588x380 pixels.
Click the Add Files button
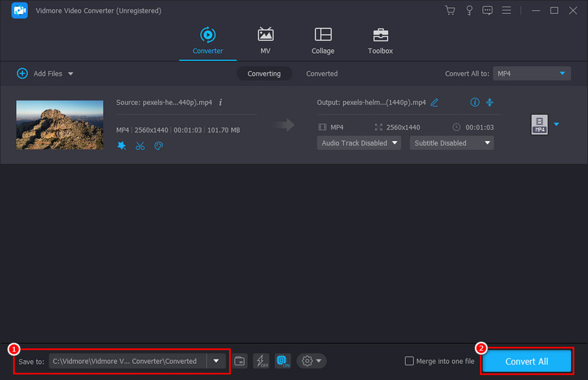tap(44, 74)
